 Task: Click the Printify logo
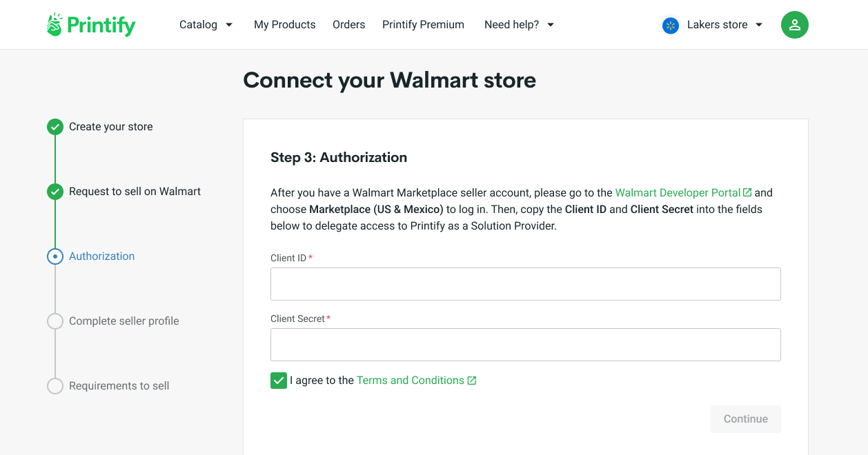point(90,24)
